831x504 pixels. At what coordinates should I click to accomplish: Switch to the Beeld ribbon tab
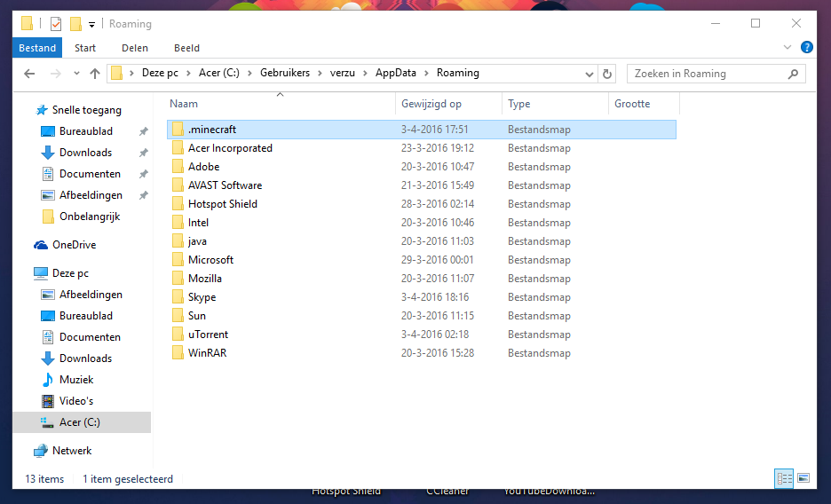pos(186,48)
